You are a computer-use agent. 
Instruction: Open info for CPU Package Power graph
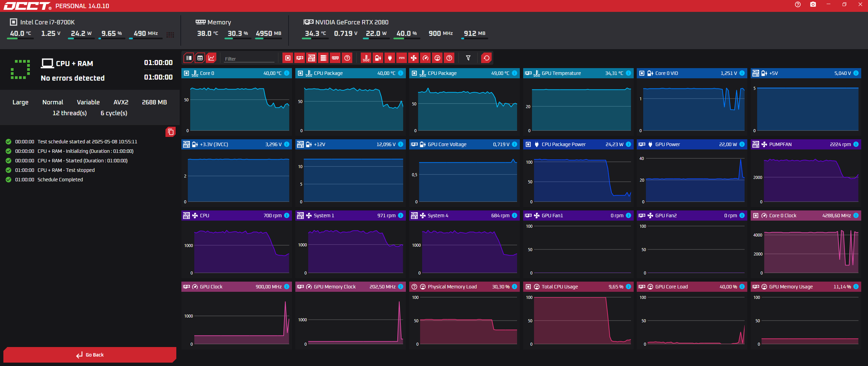click(x=628, y=144)
